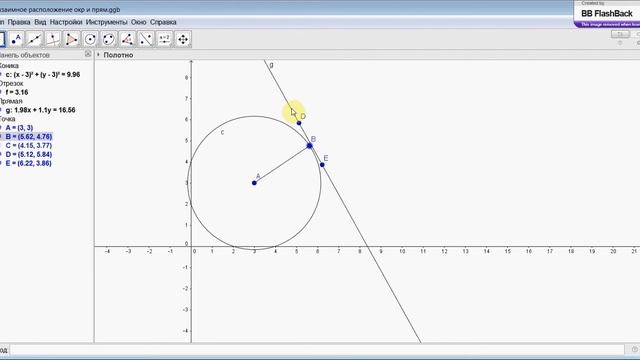Close the objects panel with its corner icon
This screenshot has height=360, width=640.
point(88,54)
